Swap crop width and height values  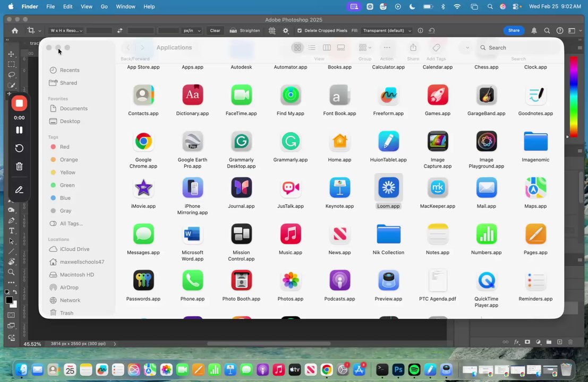click(120, 31)
